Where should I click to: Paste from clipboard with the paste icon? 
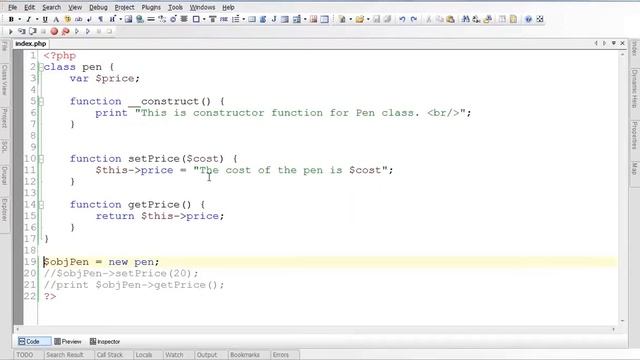click(x=451, y=19)
